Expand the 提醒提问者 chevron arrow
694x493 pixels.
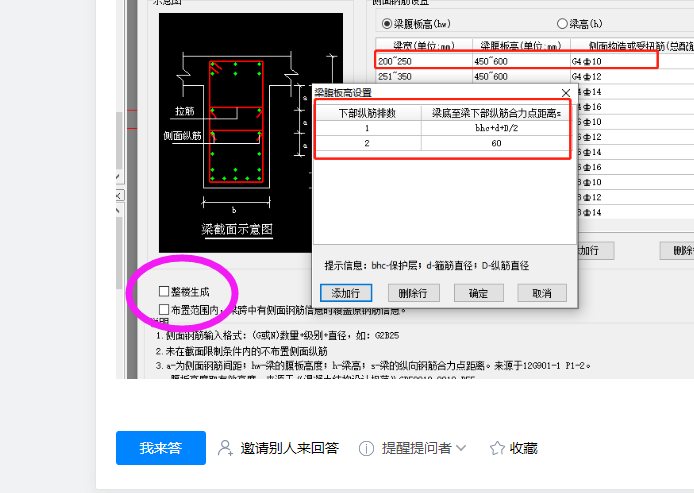pyautogui.click(x=461, y=448)
